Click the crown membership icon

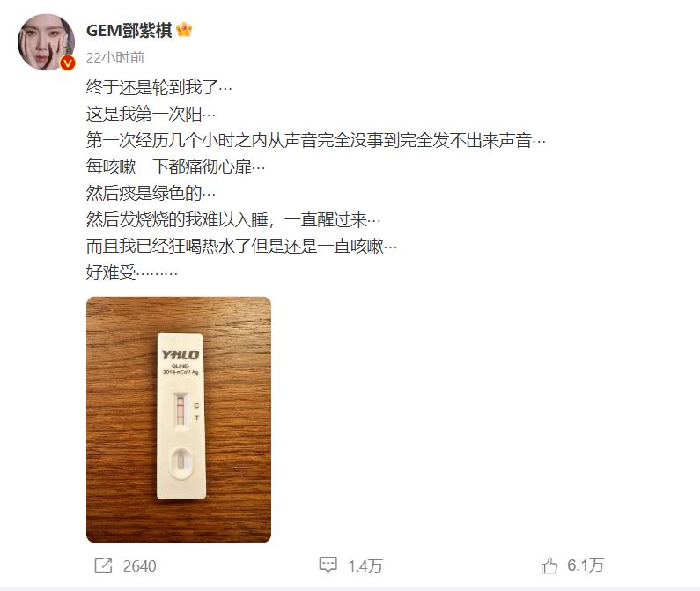184,30
